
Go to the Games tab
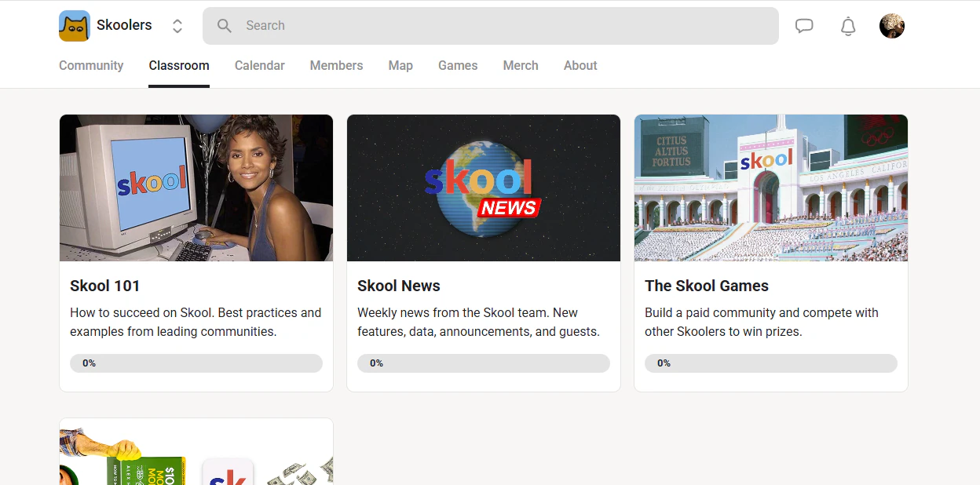pos(458,66)
